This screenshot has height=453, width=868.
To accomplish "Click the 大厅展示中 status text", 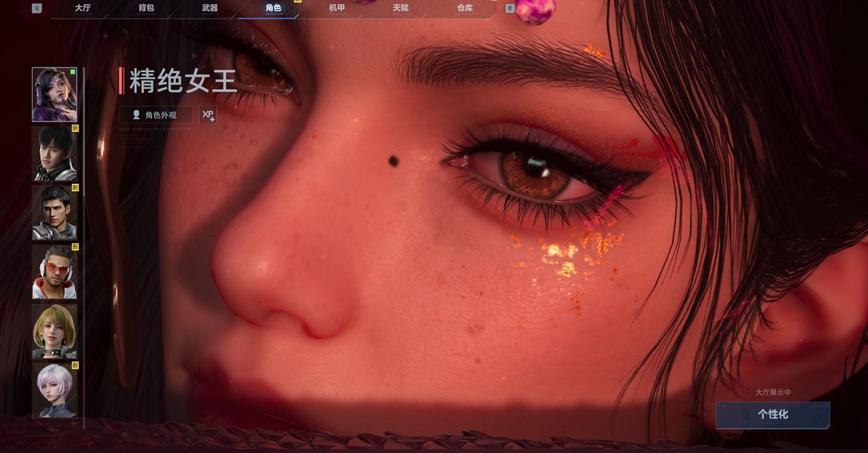I will [x=773, y=392].
